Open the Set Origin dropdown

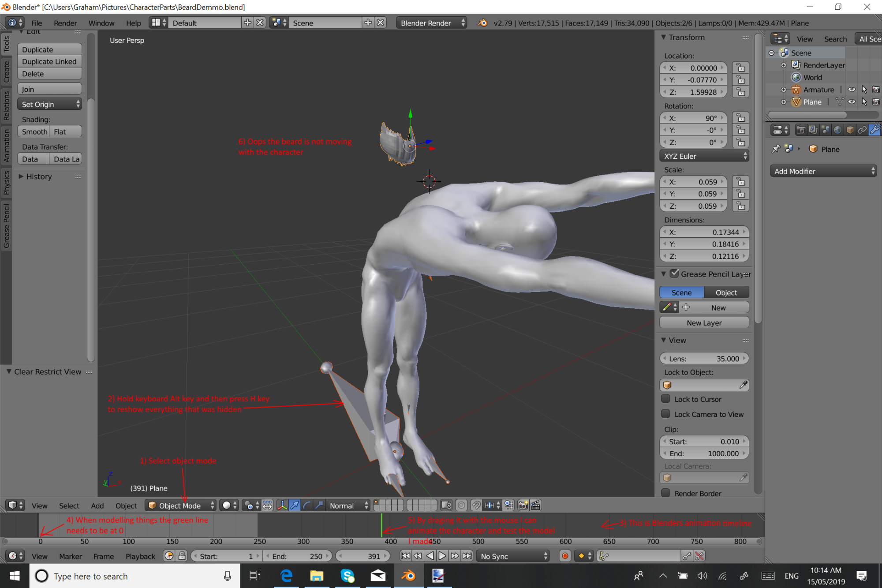pos(49,104)
